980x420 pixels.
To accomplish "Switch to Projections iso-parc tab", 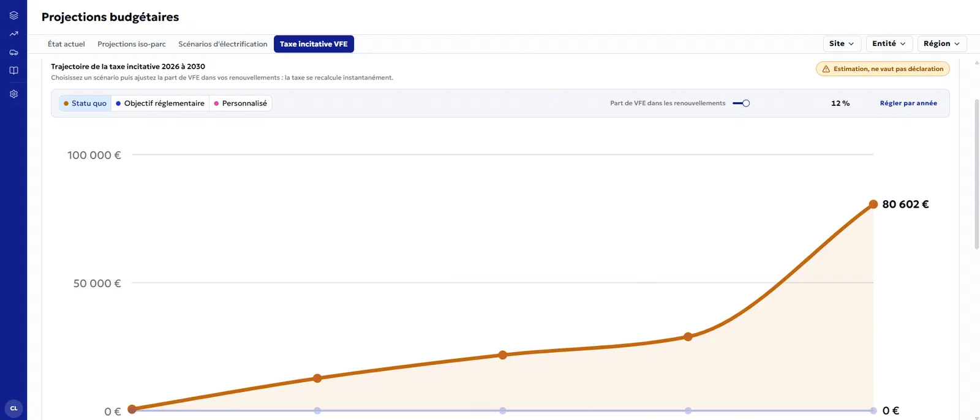I will tap(132, 44).
